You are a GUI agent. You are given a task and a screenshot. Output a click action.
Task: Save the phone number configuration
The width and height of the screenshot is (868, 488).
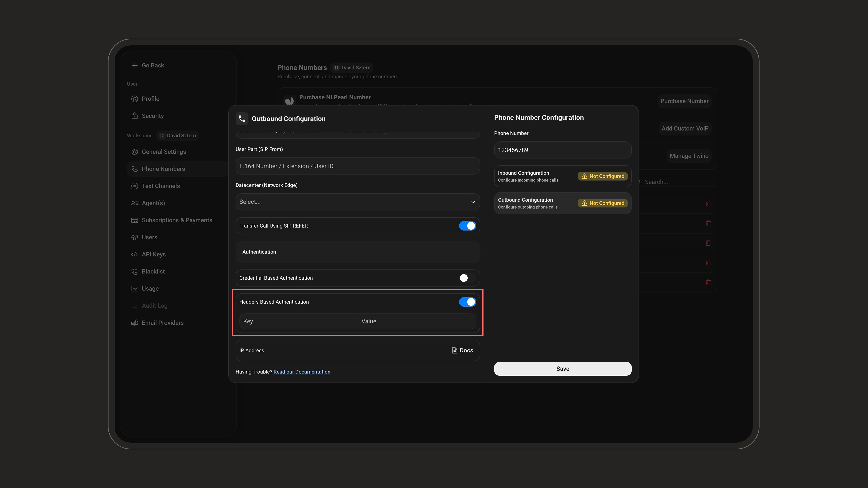point(562,369)
